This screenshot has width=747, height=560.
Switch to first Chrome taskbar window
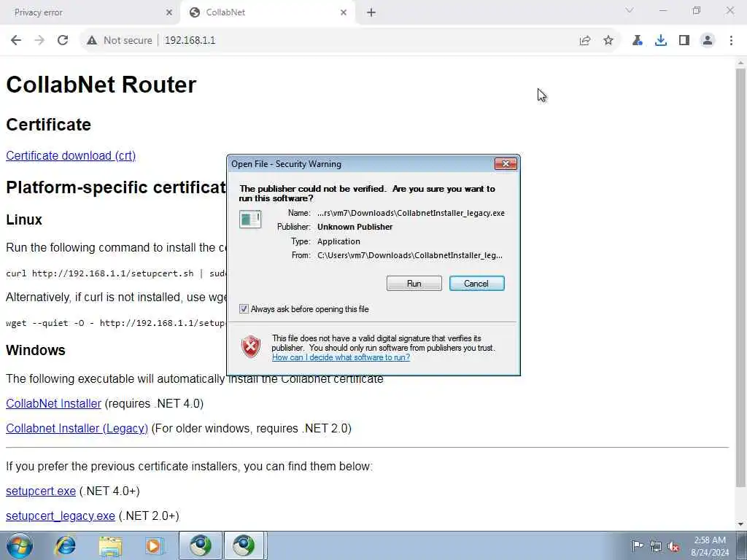[x=201, y=545]
